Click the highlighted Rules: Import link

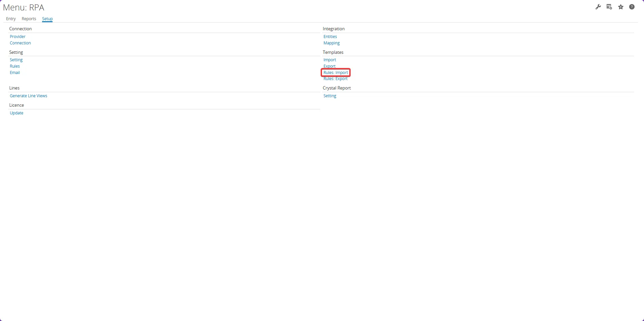pos(335,72)
